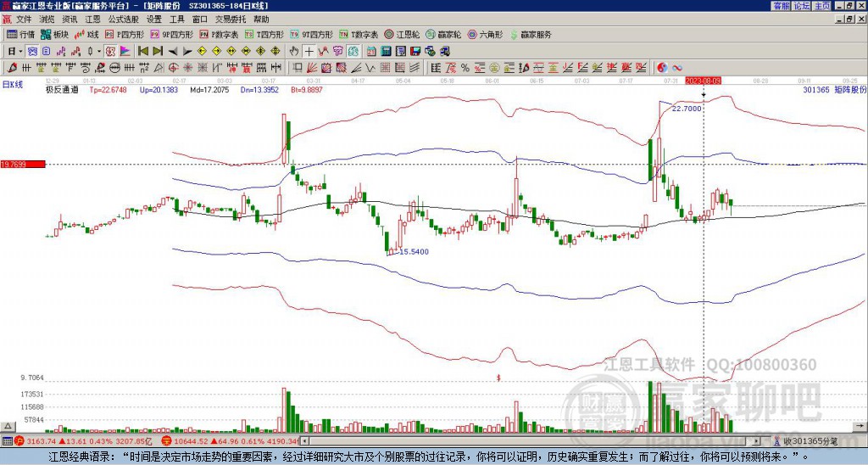Viewport: 868px width, 465px height.
Task: Expand the candlestick style dropdown arrow
Action: tap(99, 51)
